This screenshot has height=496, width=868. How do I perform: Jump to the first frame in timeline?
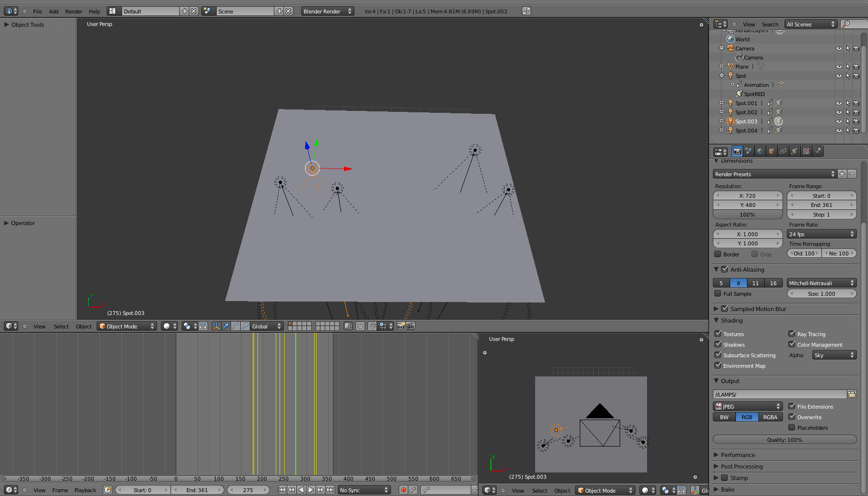282,490
